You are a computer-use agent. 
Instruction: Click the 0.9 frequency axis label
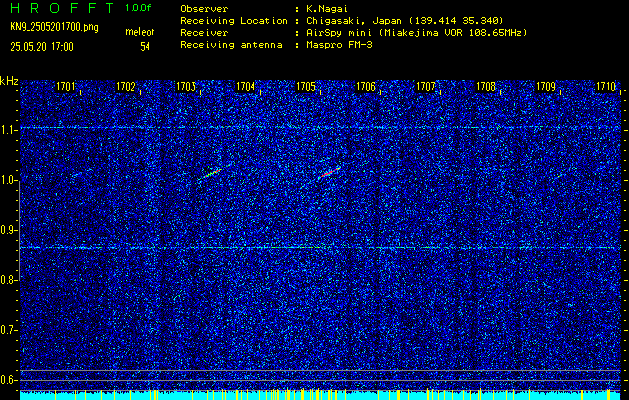click(x=8, y=230)
